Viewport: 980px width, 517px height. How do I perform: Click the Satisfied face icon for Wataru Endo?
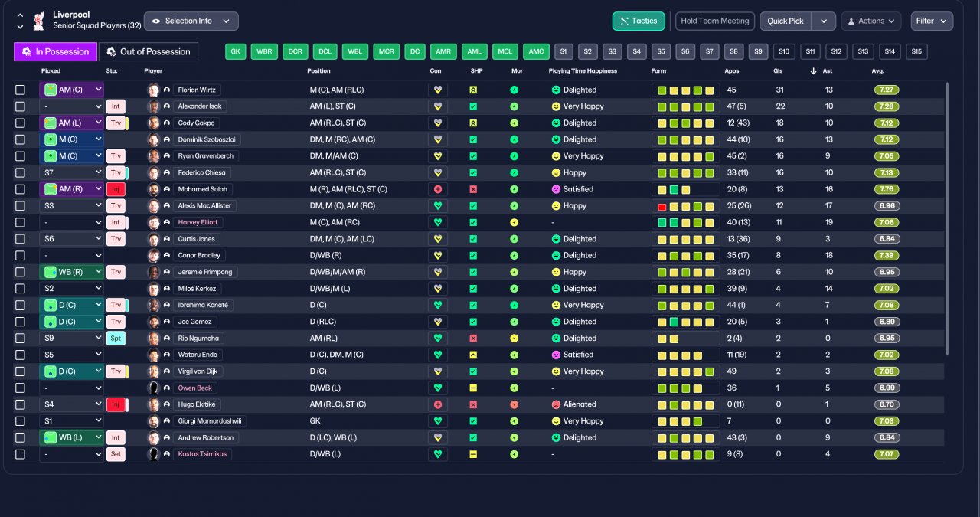[556, 355]
